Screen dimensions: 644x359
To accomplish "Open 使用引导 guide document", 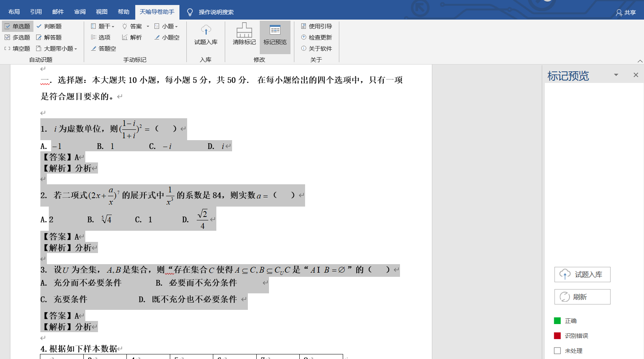I will [x=317, y=26].
